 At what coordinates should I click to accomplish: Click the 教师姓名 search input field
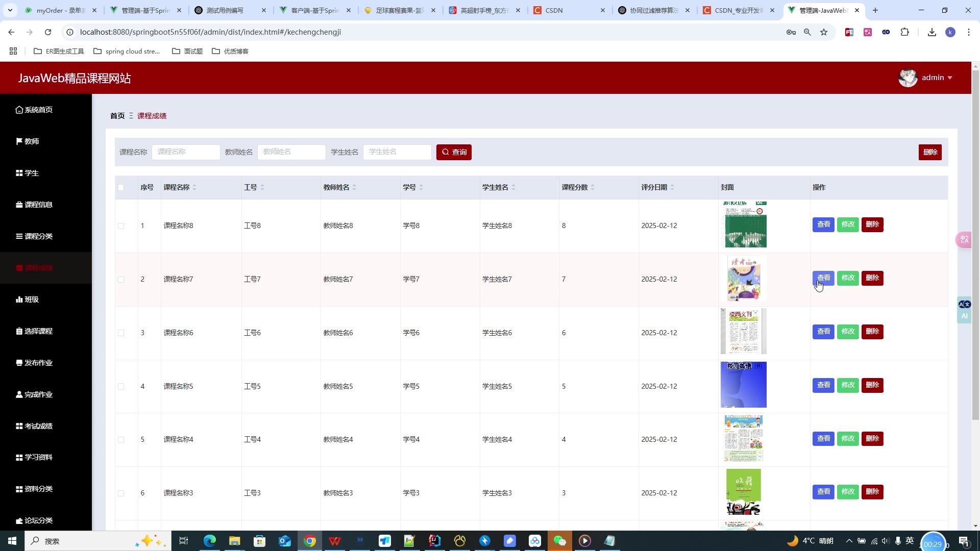tap(291, 152)
